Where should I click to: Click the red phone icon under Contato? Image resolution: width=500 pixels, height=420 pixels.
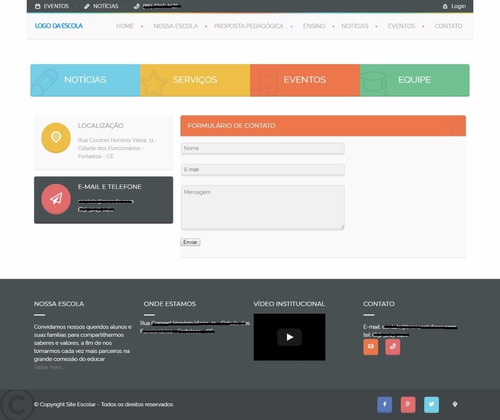[x=393, y=347]
